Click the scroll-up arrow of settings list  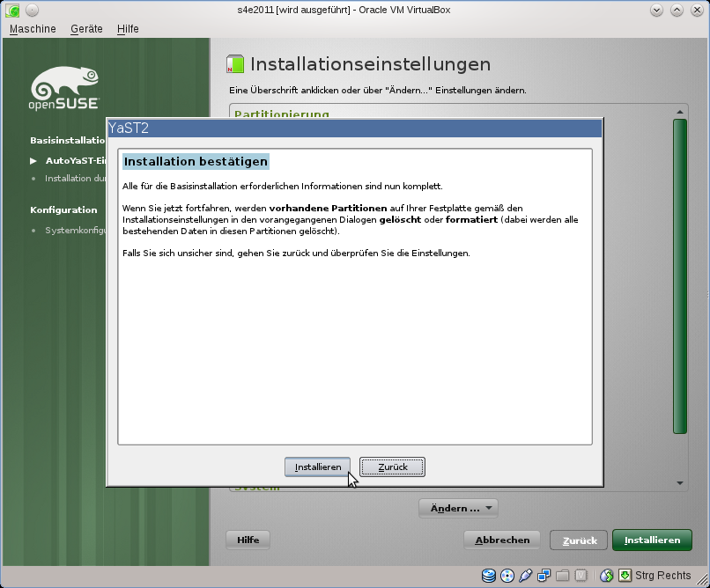coord(680,112)
